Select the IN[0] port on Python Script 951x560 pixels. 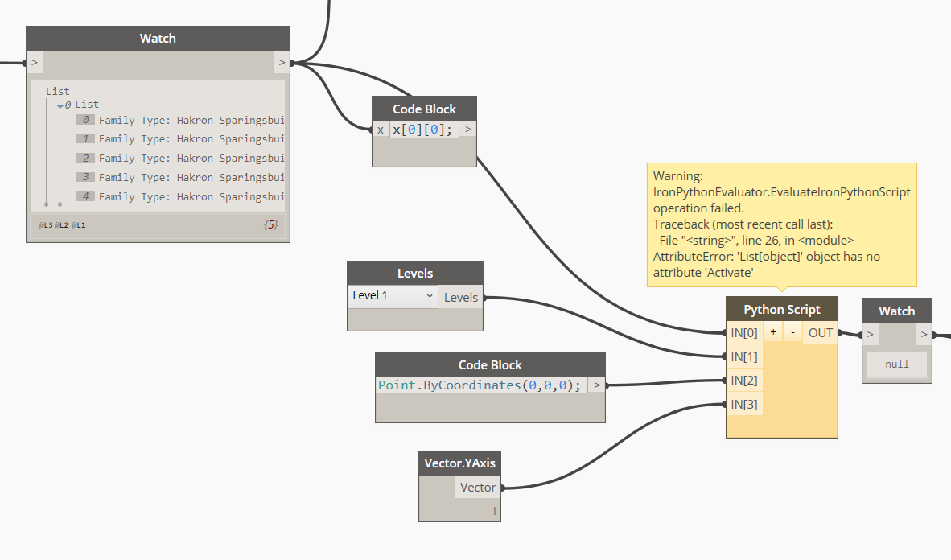point(744,332)
